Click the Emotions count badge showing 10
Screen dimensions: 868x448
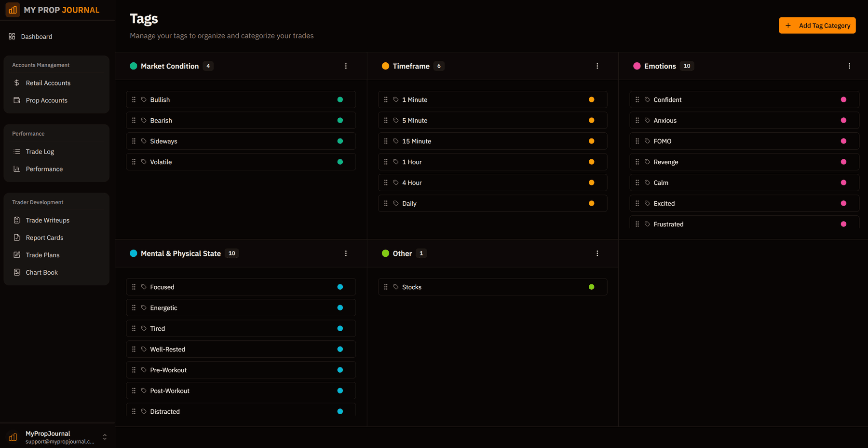(x=687, y=66)
